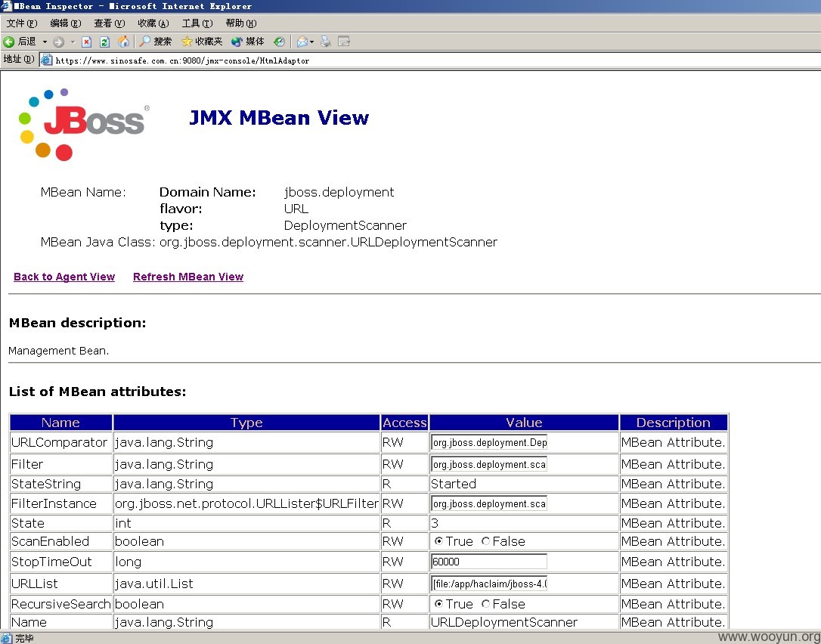The width and height of the screenshot is (821, 644).
Task: Click the Home page toolbar icon
Action: click(123, 42)
